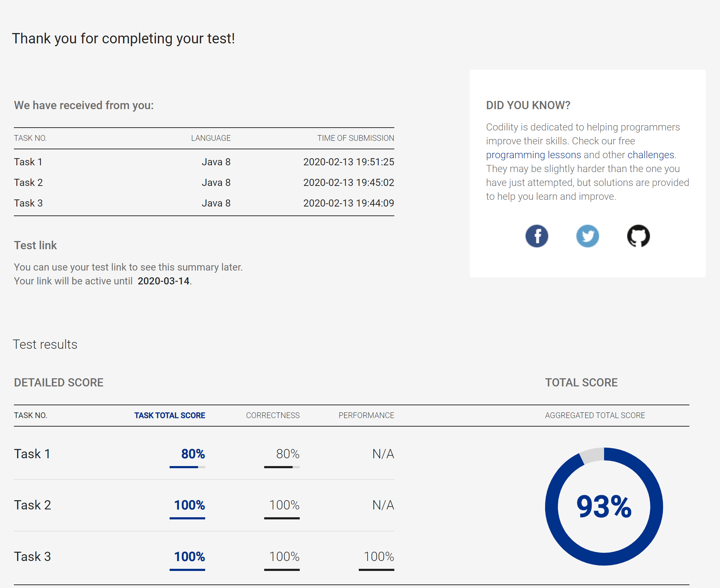720x588 pixels.
Task: Click the 93% aggregated score donut chart
Action: 604,506
